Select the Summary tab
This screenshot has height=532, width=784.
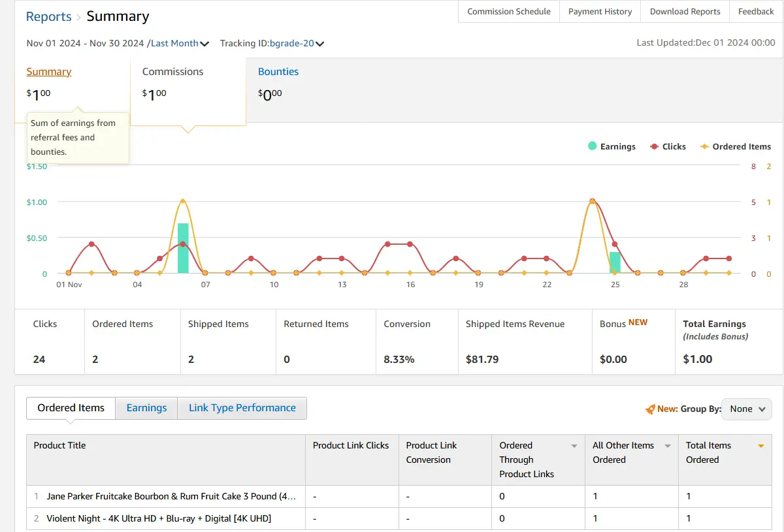coord(49,72)
